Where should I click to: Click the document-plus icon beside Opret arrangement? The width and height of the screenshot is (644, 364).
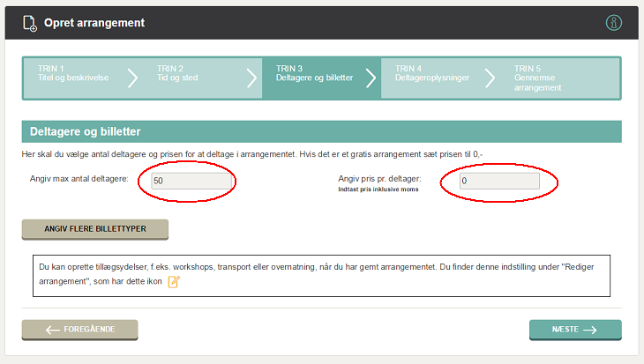click(x=30, y=23)
